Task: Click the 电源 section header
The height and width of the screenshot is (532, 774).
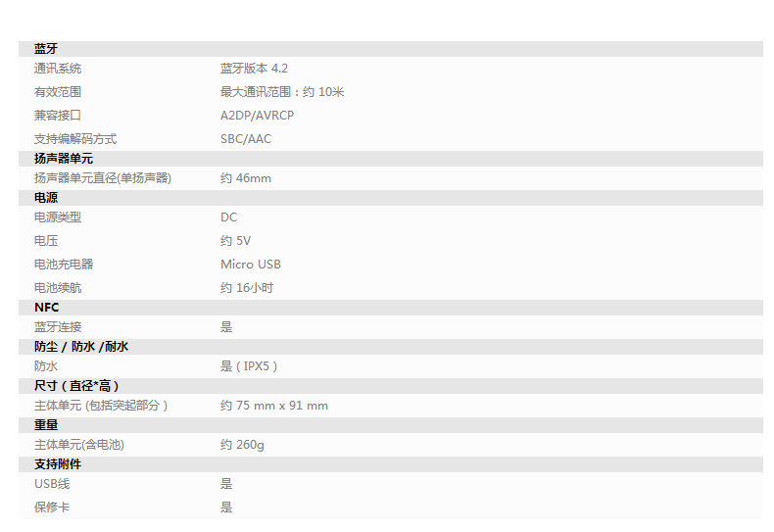Action: click(46, 198)
